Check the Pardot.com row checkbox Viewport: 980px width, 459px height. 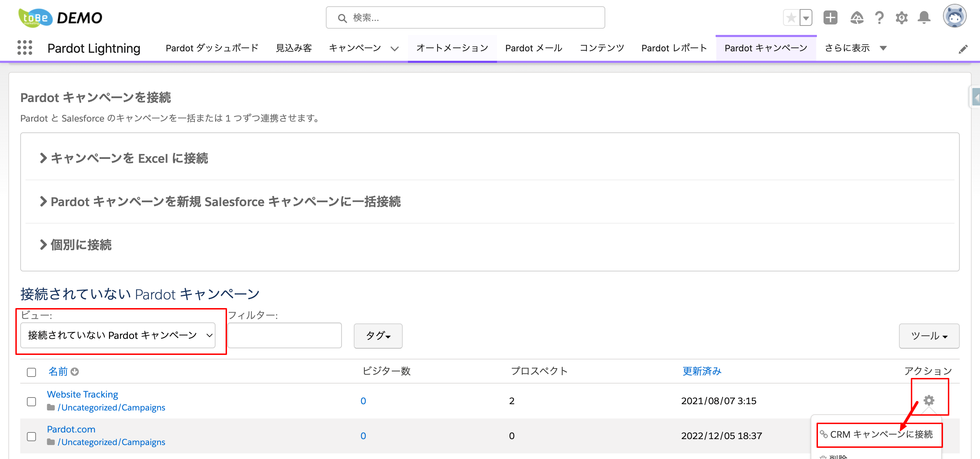pyautogui.click(x=31, y=437)
